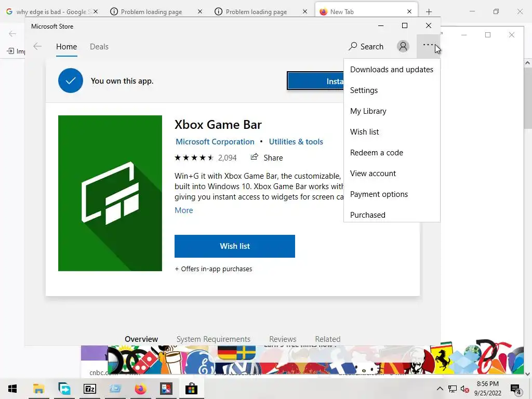The image size is (532, 399).
Task: Choose View account menu entry
Action: click(x=392, y=174)
